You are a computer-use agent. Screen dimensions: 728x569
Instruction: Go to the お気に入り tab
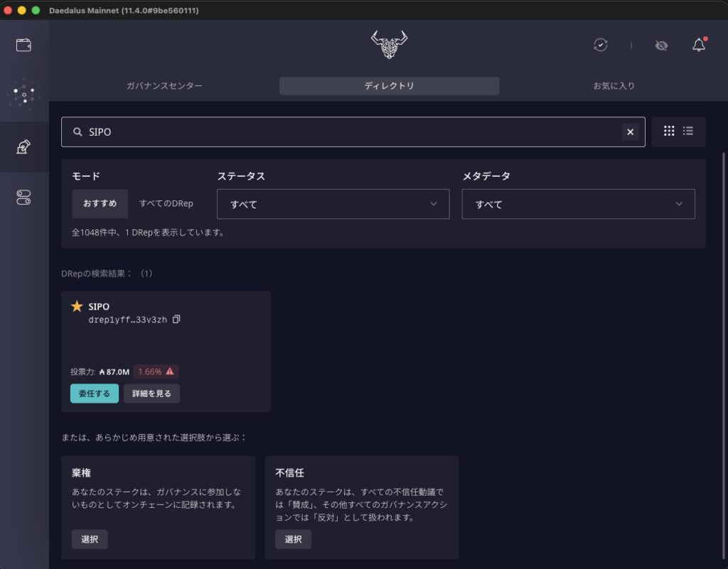(614, 86)
